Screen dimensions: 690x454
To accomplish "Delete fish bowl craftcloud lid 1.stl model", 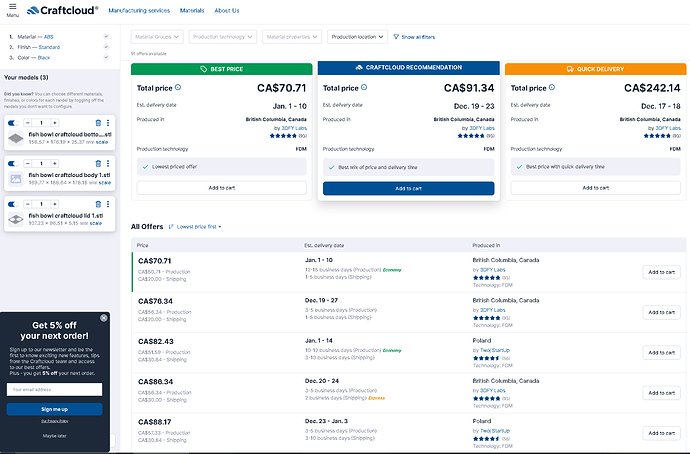I will pos(98,204).
